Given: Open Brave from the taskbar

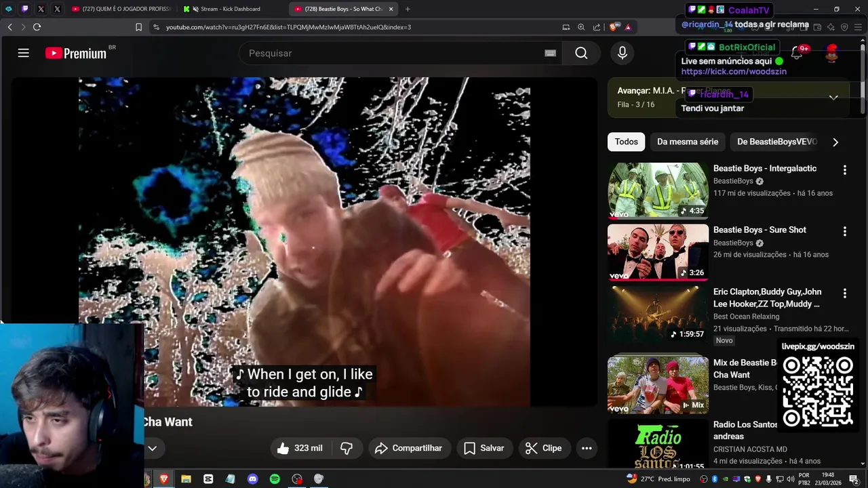Looking at the screenshot, I should coord(164,479).
